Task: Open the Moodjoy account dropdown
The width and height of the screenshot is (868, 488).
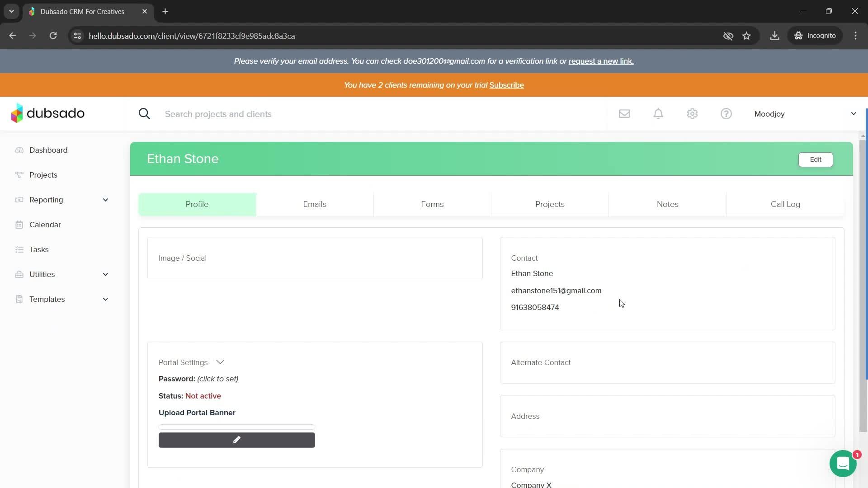Action: point(805,114)
